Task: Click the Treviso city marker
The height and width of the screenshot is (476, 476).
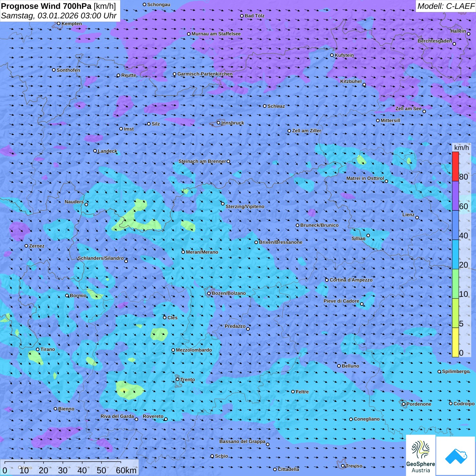Action: (343, 466)
